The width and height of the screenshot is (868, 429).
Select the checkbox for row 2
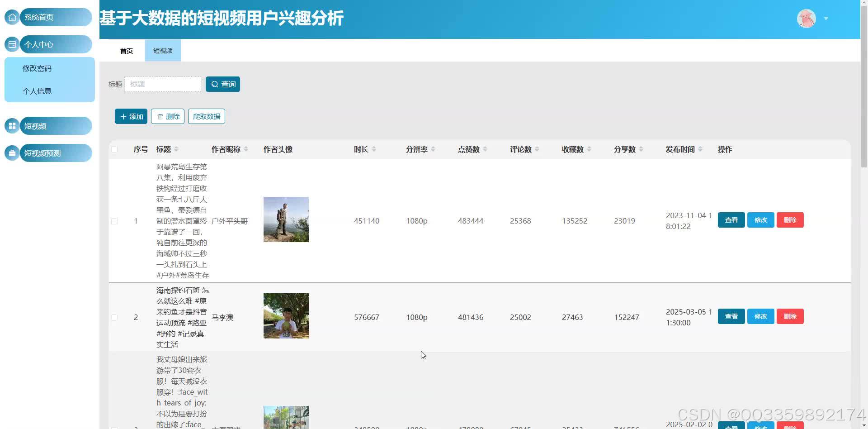click(114, 317)
